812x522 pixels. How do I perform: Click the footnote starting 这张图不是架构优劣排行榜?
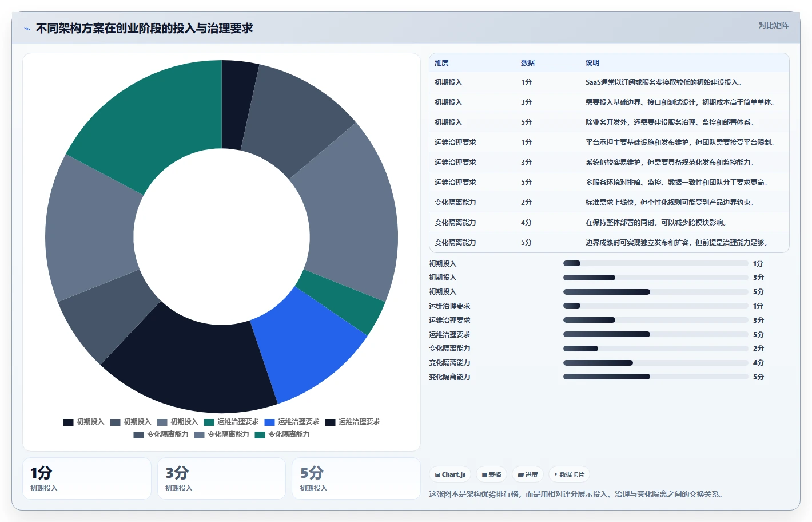click(578, 494)
